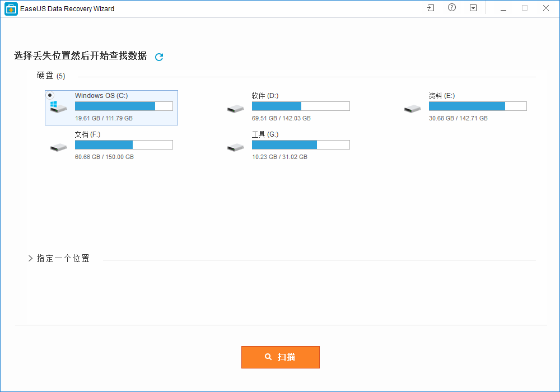
Task: Minimize the EaseUS window
Action: point(503,8)
